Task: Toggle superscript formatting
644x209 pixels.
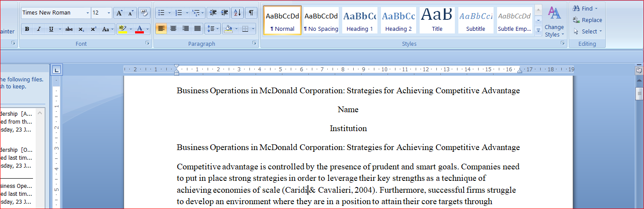Action: pyautogui.click(x=93, y=29)
